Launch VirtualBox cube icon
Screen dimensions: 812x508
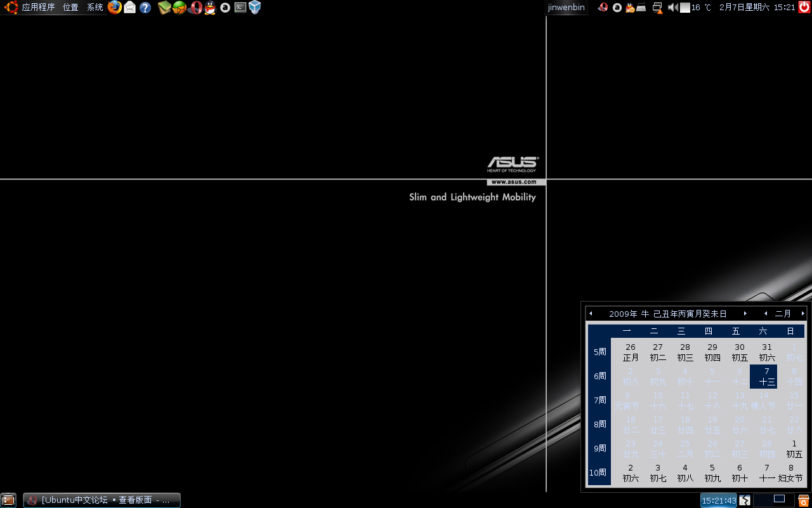click(255, 8)
